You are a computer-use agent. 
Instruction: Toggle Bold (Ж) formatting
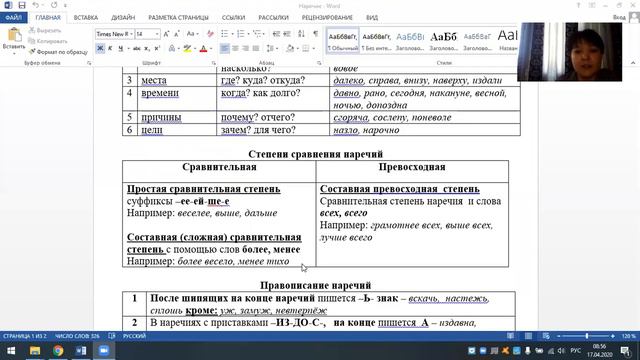(100, 49)
